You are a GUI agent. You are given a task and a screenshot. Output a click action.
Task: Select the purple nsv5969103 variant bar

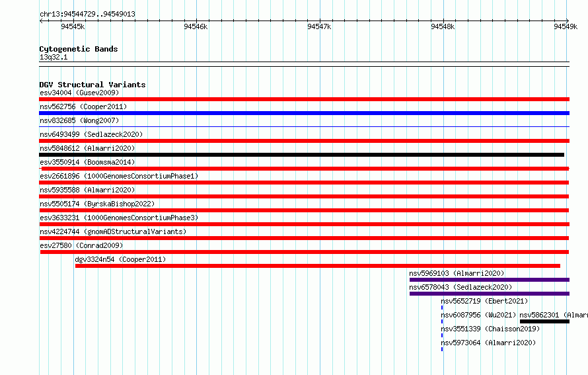point(490,280)
